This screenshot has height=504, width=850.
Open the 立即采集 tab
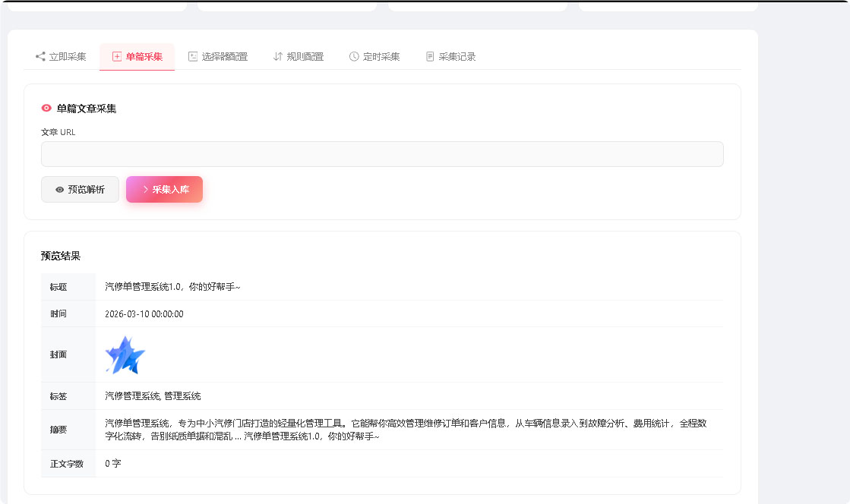coord(61,56)
